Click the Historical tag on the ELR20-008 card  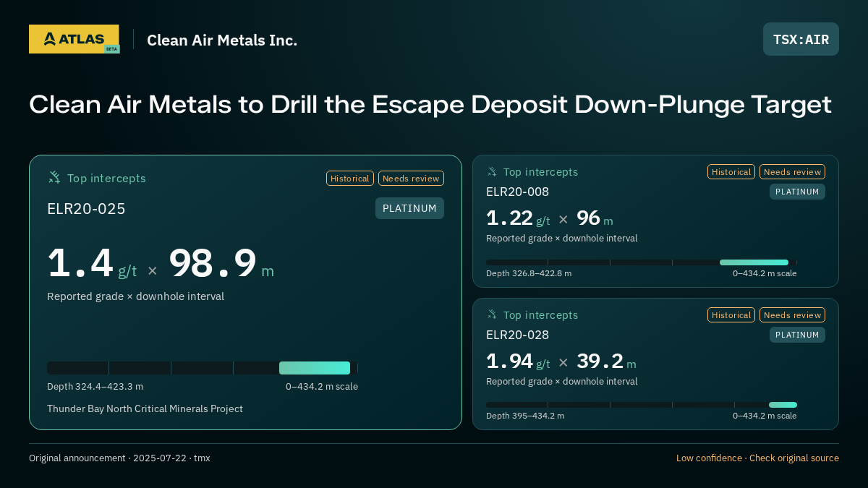731,171
